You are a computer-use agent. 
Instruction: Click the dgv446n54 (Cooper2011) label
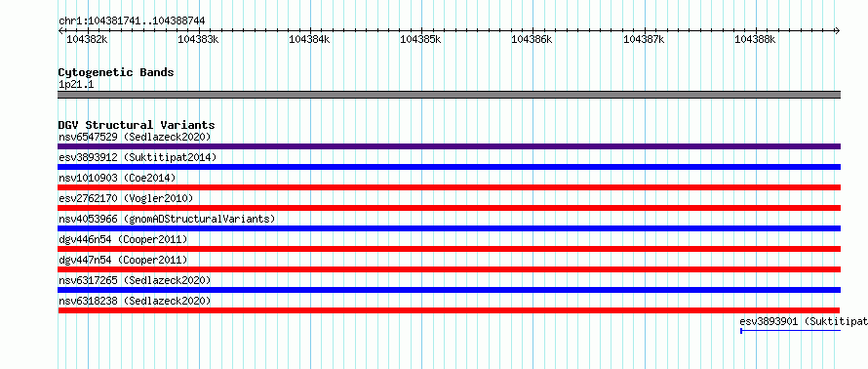pyautogui.click(x=123, y=239)
